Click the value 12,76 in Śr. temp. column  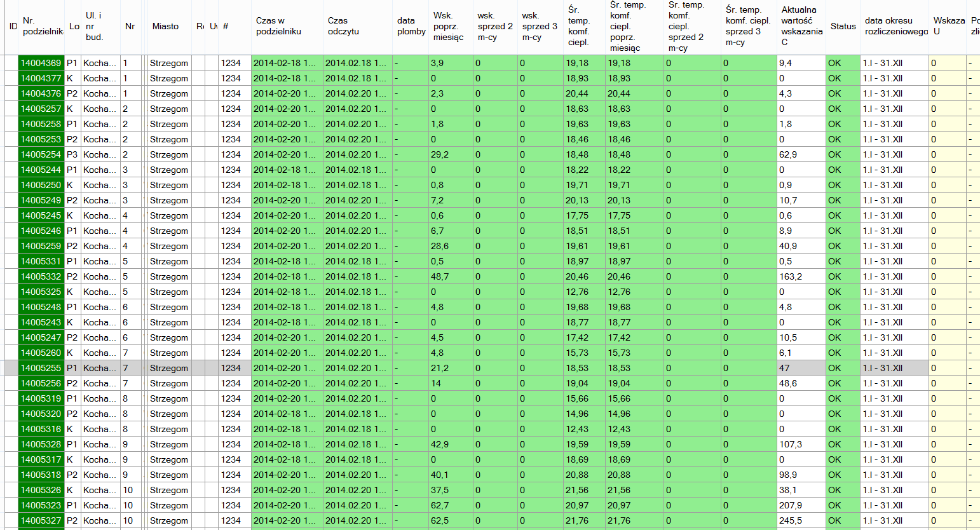coord(585,292)
